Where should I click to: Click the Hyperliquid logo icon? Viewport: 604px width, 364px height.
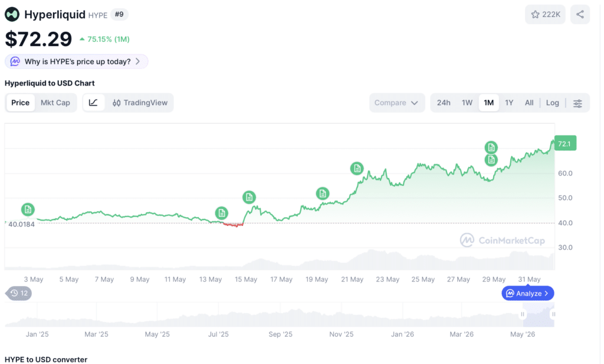(12, 15)
